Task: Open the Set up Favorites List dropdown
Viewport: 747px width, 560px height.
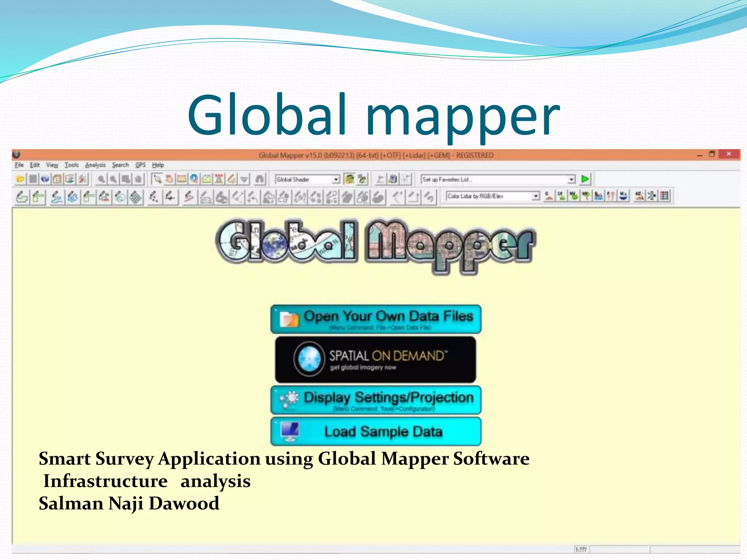Action: point(571,179)
